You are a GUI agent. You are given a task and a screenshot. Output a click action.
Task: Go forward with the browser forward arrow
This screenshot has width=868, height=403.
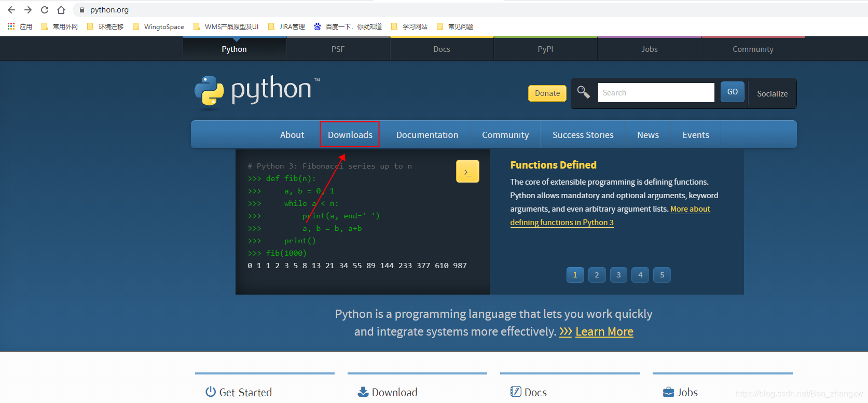(x=28, y=10)
